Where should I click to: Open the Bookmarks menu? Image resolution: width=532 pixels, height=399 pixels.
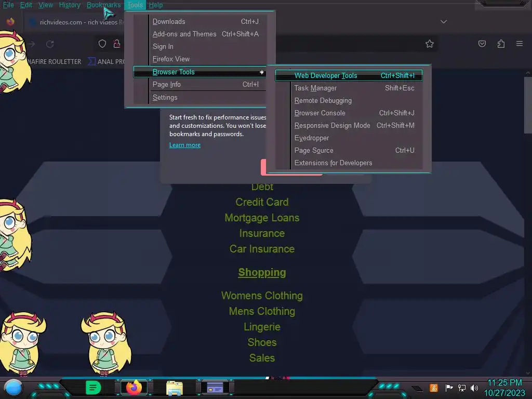103,5
